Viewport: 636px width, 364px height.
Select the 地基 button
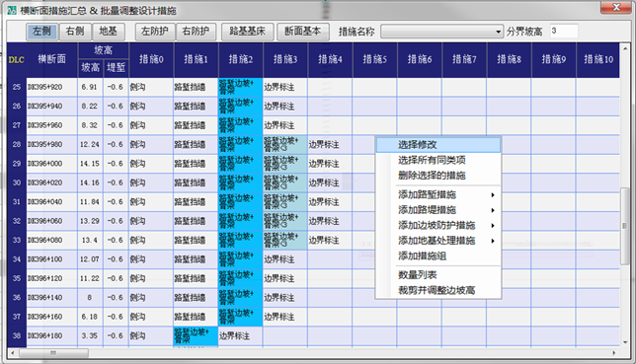pyautogui.click(x=109, y=32)
